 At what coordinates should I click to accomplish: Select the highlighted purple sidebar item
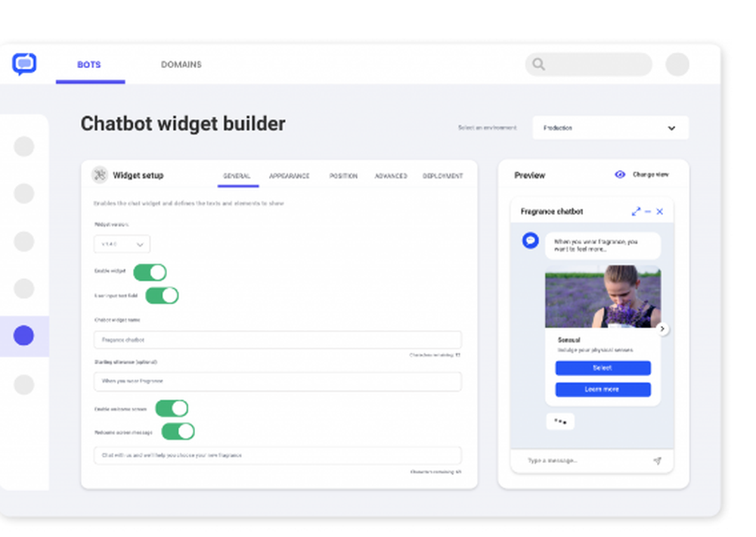[x=23, y=336]
